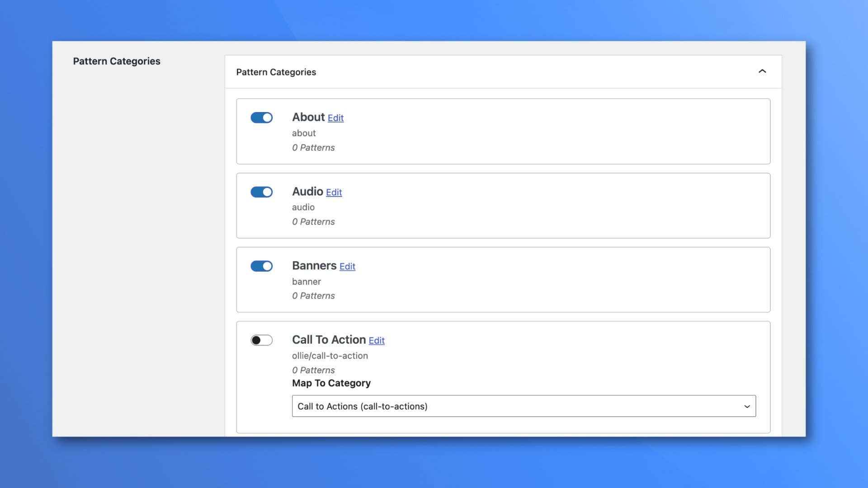This screenshot has height=488, width=868.
Task: Collapse the Pattern Categories panel
Action: click(x=763, y=71)
